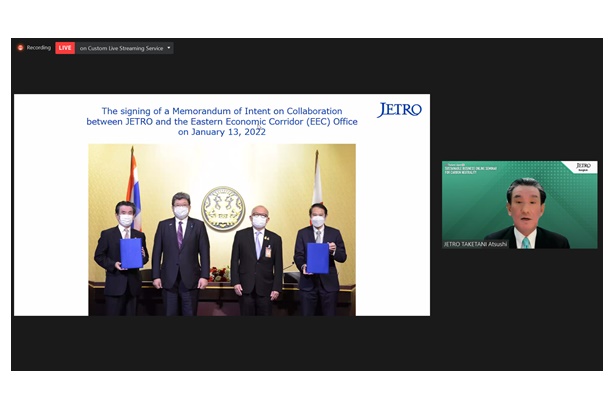The width and height of the screenshot is (615, 410).
Task: Click the round emblem seal in the photo
Action: pyautogui.click(x=223, y=208)
